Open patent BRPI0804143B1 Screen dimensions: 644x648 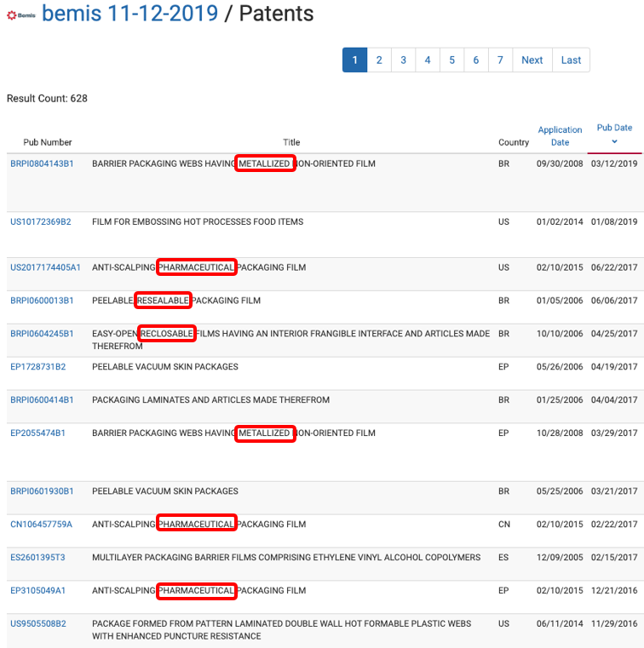click(42, 163)
